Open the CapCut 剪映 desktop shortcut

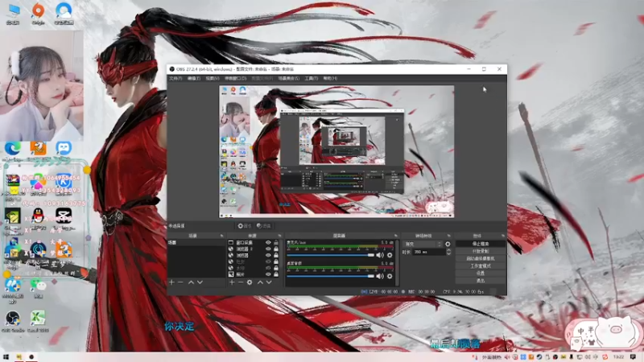(x=64, y=216)
